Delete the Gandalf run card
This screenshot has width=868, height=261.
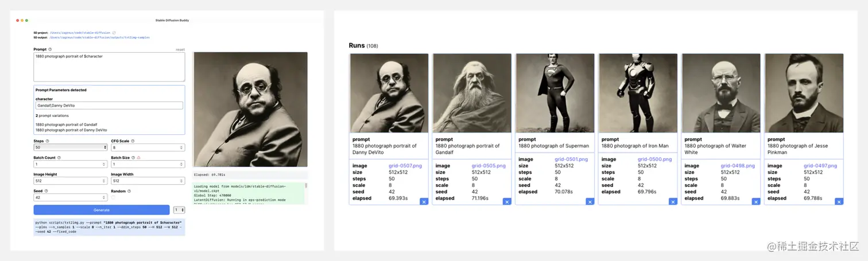click(507, 201)
